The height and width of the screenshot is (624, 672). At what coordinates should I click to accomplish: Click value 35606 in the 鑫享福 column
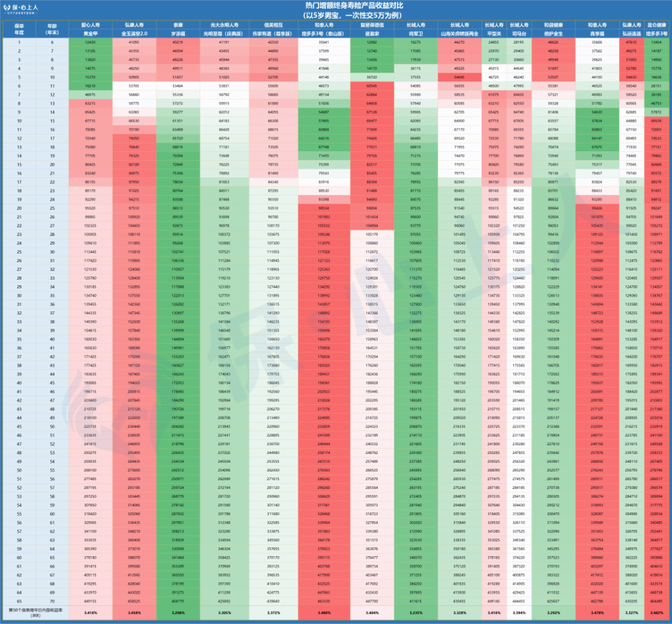coord(597,42)
